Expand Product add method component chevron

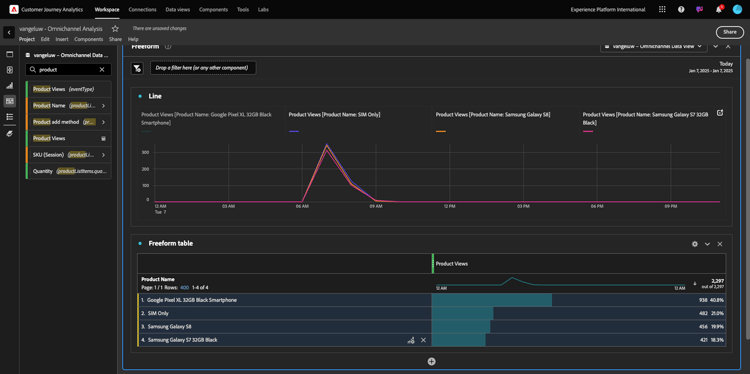point(103,122)
